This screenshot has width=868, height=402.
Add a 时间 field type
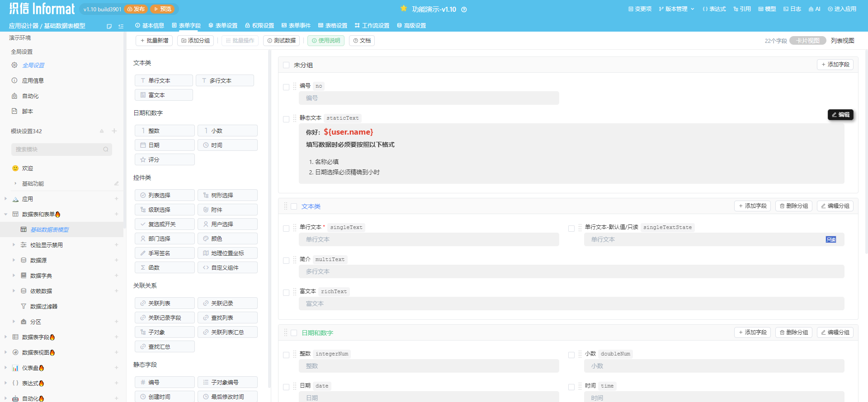coord(227,145)
